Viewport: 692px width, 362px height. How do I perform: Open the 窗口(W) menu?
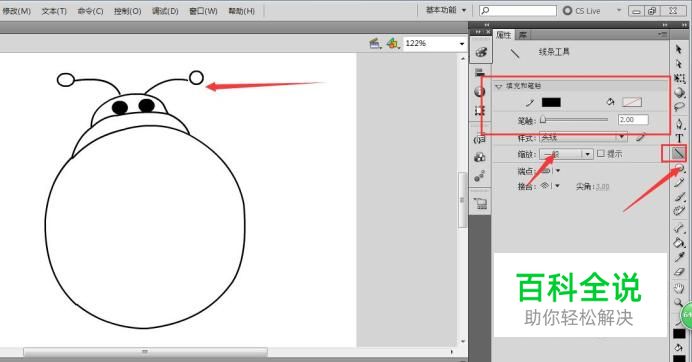[203, 11]
